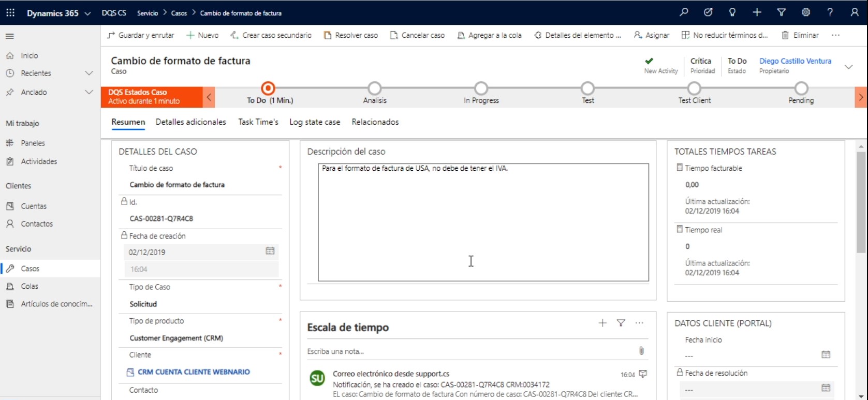Select the In Progress stage circle
This screenshot has height=400, width=868.
481,88
